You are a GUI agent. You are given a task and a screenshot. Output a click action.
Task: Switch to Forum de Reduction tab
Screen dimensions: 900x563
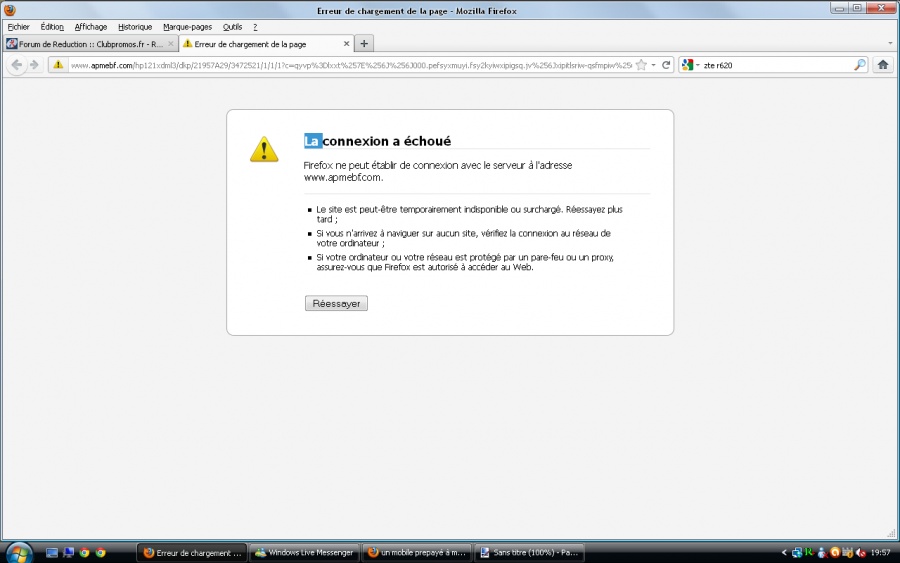(x=85, y=44)
